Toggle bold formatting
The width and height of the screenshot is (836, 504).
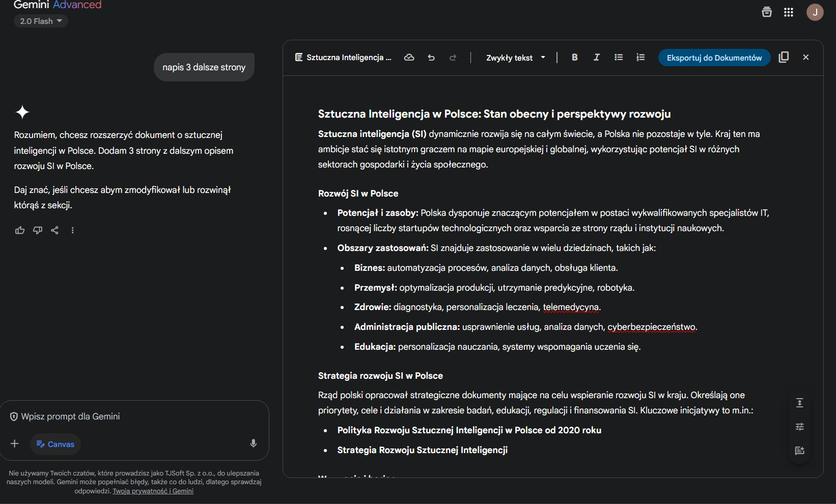click(x=574, y=58)
